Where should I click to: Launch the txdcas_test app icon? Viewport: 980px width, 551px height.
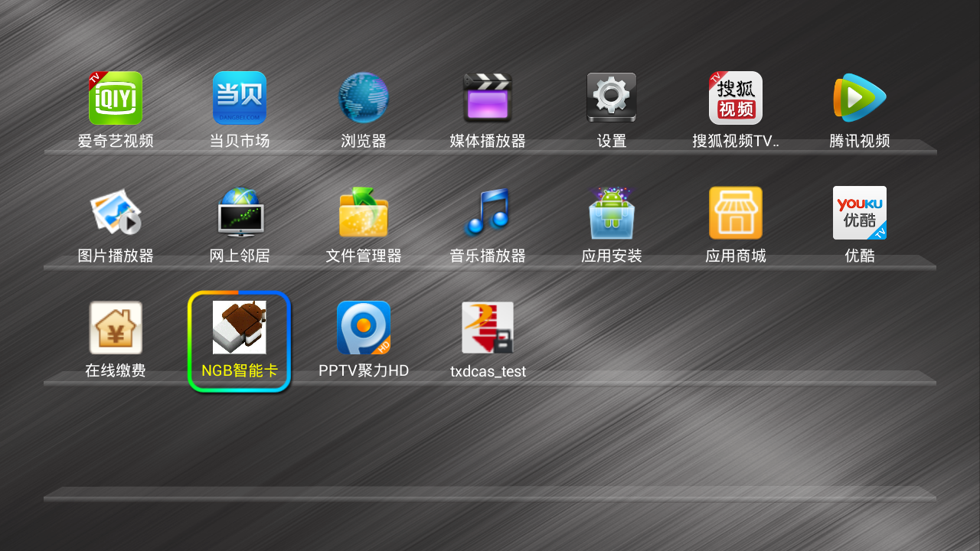pos(488,328)
